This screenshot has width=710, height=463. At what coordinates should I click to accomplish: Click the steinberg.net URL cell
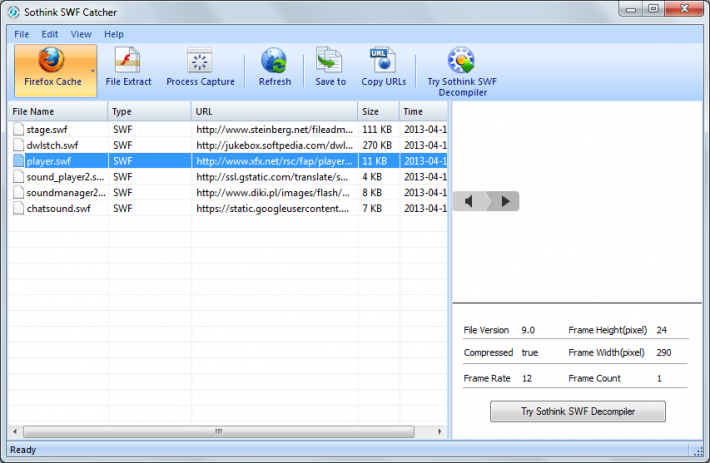point(274,129)
